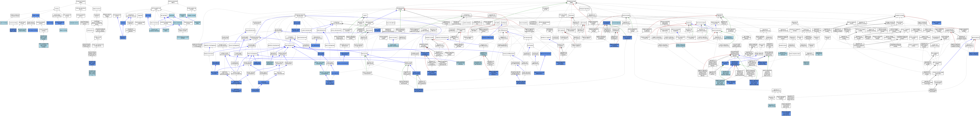Click the blue 'SMAD binding' node

point(50,23)
